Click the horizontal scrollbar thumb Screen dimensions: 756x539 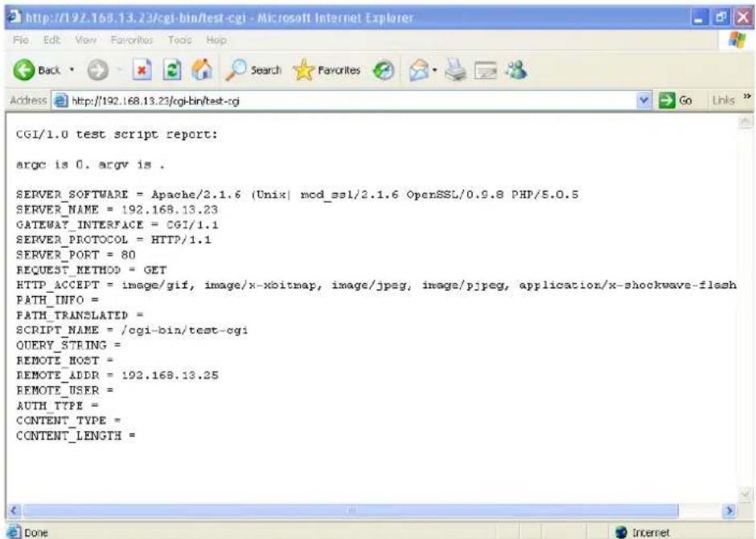click(x=351, y=510)
